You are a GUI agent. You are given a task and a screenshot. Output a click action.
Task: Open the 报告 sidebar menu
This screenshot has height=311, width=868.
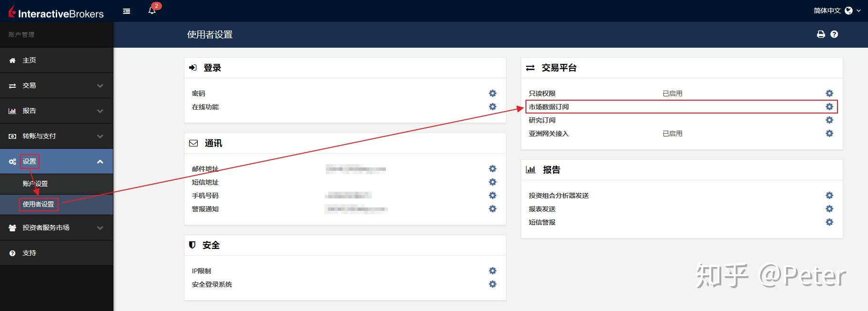click(57, 111)
